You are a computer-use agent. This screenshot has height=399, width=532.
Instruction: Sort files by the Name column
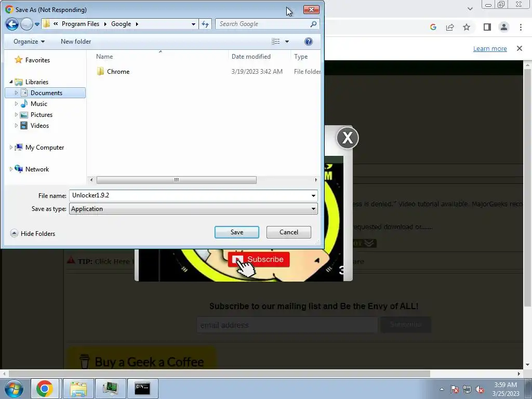point(104,57)
